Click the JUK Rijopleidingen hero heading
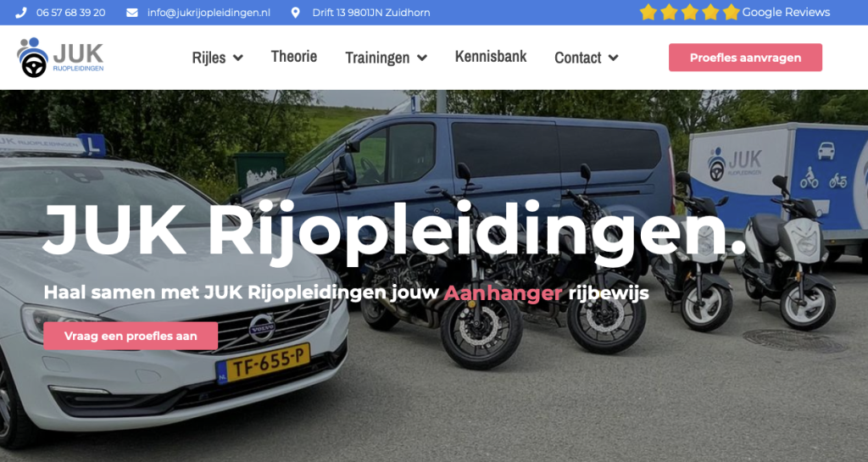This screenshot has height=462, width=868. pyautogui.click(x=395, y=229)
